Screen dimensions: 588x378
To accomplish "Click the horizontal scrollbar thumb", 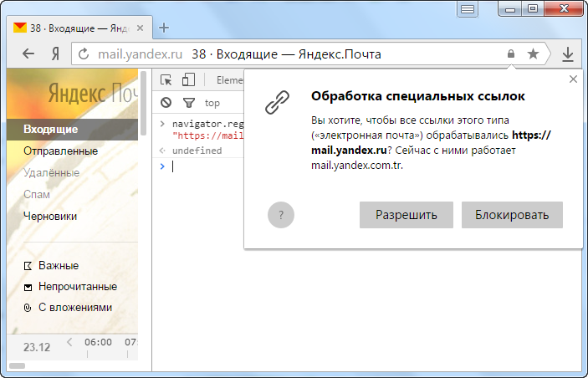I will pos(17,365).
